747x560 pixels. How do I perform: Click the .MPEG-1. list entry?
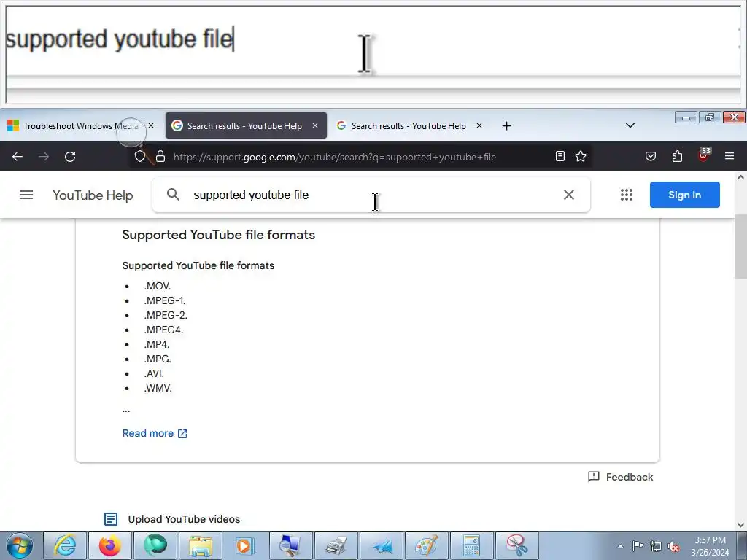[x=164, y=300]
